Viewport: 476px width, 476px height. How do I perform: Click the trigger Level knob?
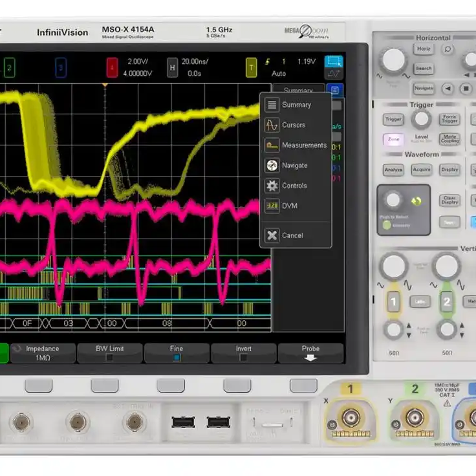point(422,119)
